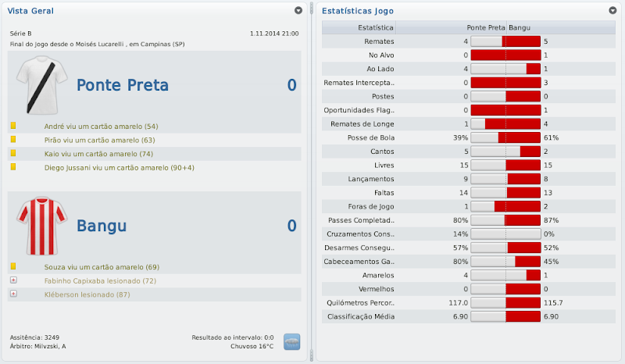Click yellow card icon beside André
Image resolution: width=625 pixels, height=364 pixels.
point(13,126)
